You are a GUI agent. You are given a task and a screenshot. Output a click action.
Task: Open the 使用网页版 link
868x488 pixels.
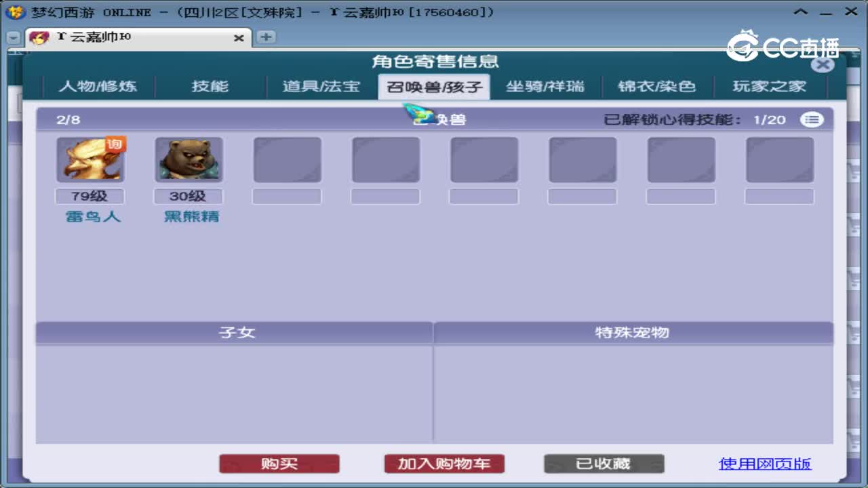pos(765,464)
